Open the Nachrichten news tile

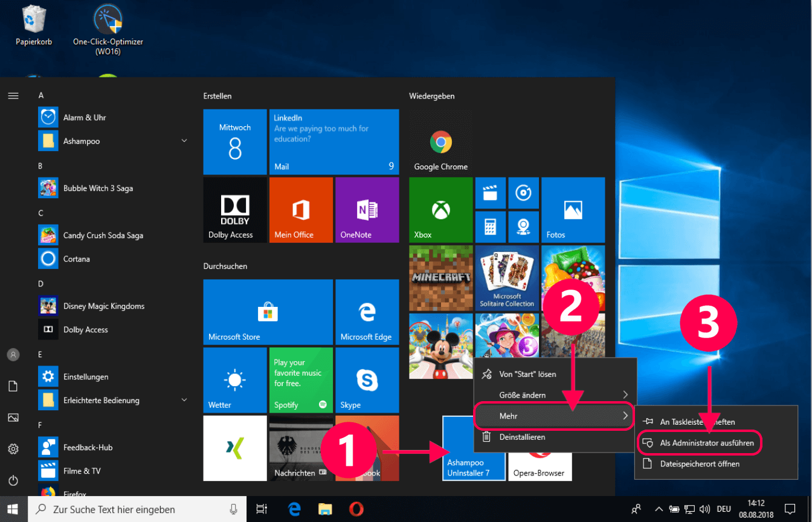pyautogui.click(x=301, y=448)
